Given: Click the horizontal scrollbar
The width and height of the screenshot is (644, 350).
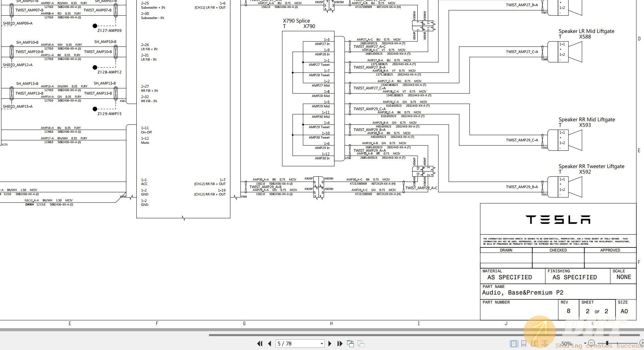Looking at the screenshot, I should click(424, 335).
